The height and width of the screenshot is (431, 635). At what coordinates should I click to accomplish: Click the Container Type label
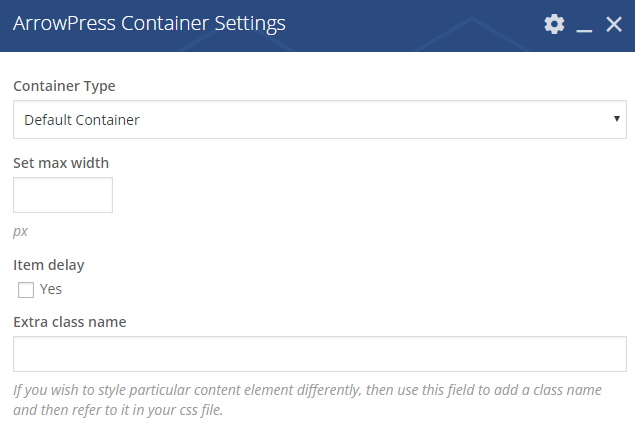tap(64, 86)
